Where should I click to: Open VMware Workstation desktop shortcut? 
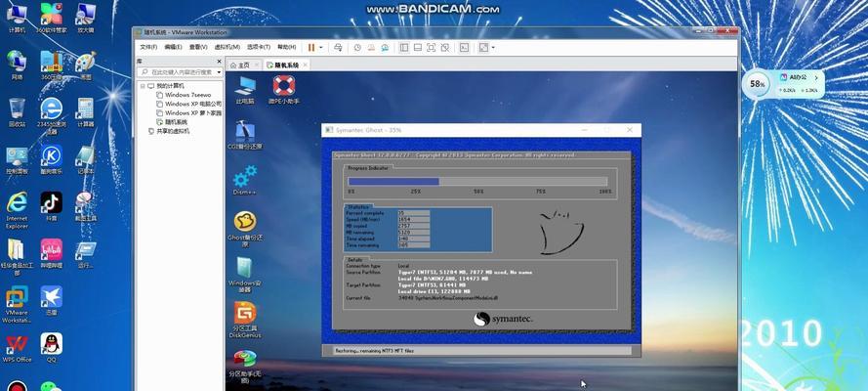click(x=18, y=305)
